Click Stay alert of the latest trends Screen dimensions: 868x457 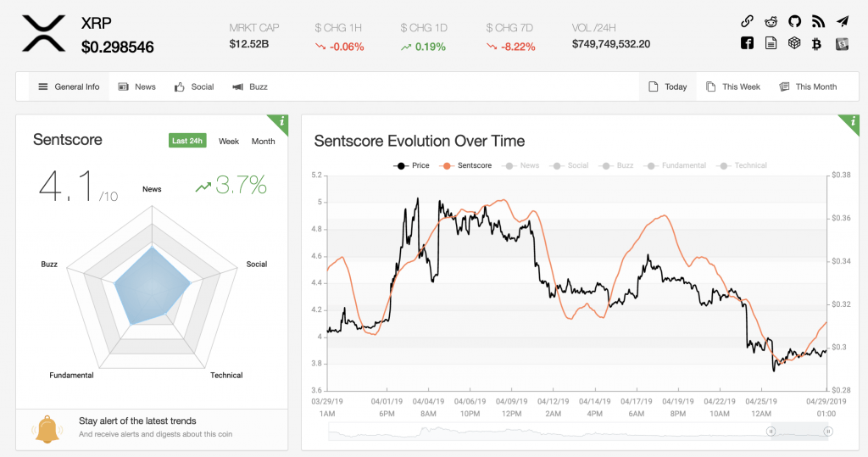coord(137,421)
